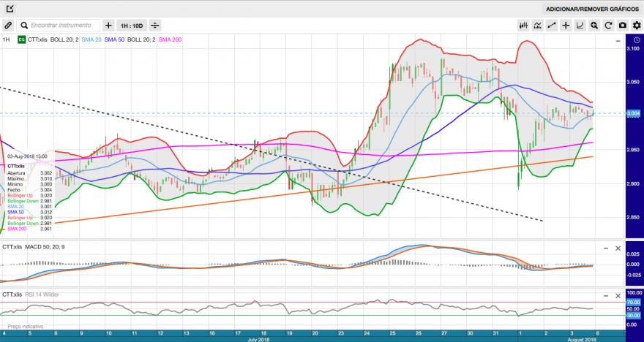Focus the Encontrar instrumento search field
This screenshot has height=342, width=644.
click(x=59, y=26)
